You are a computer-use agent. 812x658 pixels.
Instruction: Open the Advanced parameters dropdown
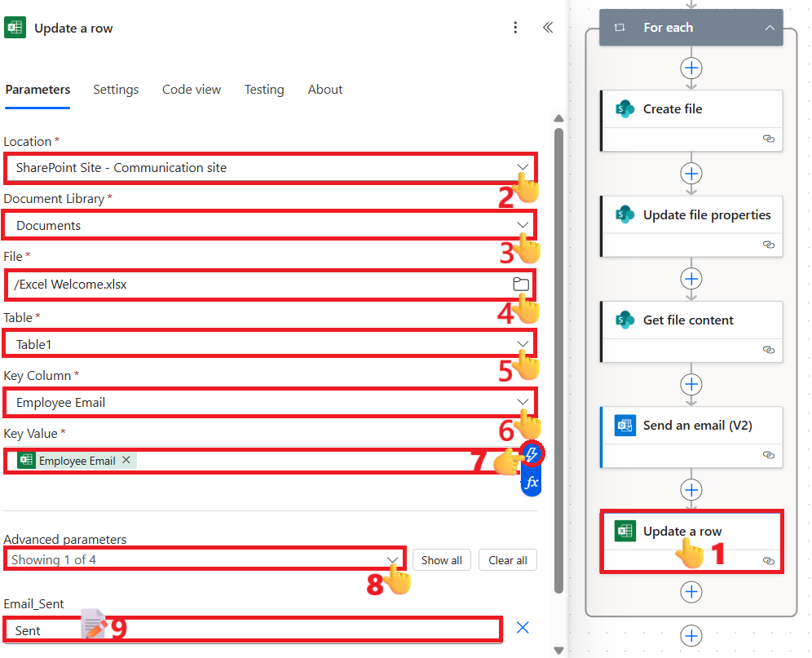coord(392,559)
